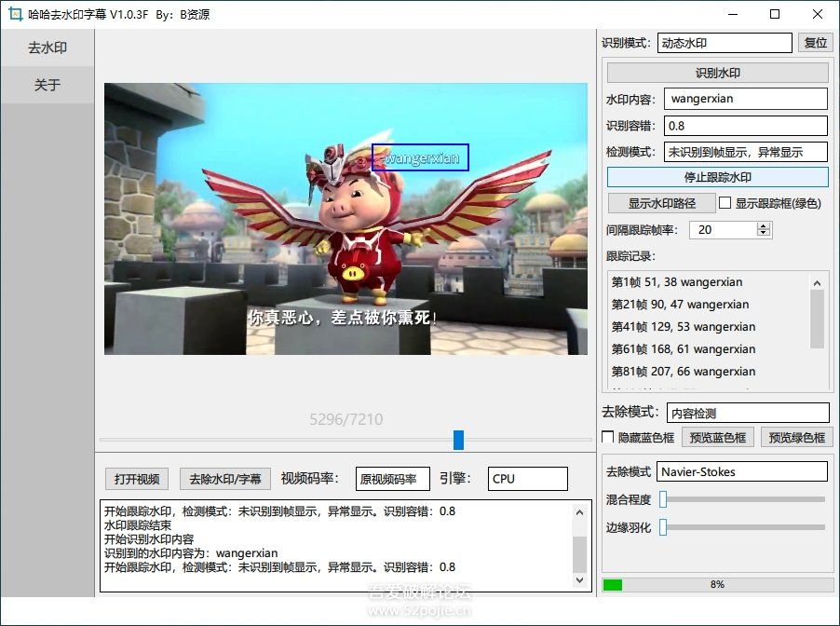
Task: Open the Navier-Stokes algorithm dropdown
Action: 742,471
